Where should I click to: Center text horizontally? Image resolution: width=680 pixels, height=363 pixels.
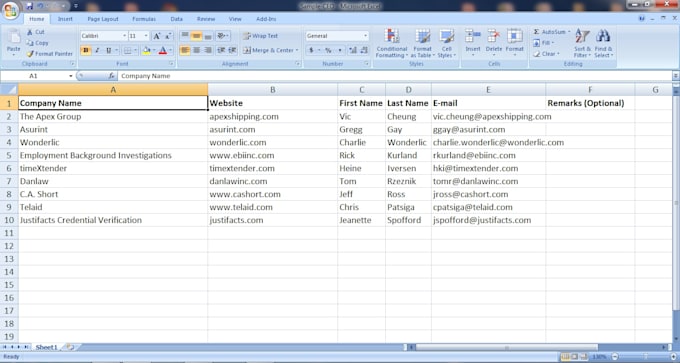(196, 50)
